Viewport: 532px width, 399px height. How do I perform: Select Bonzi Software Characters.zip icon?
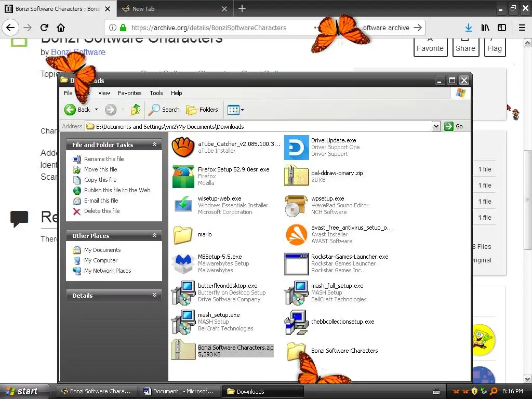[183, 350]
